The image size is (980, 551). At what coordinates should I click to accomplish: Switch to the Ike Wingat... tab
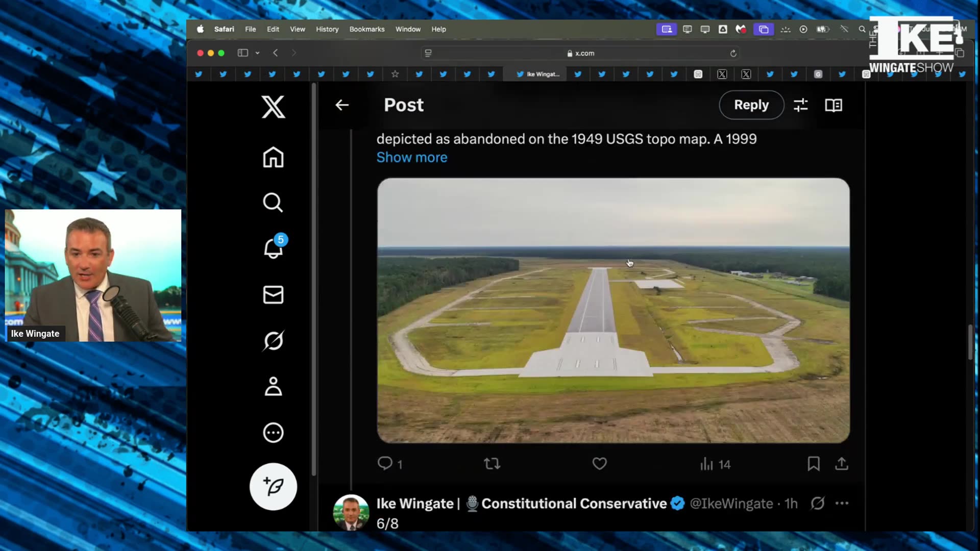coord(538,74)
